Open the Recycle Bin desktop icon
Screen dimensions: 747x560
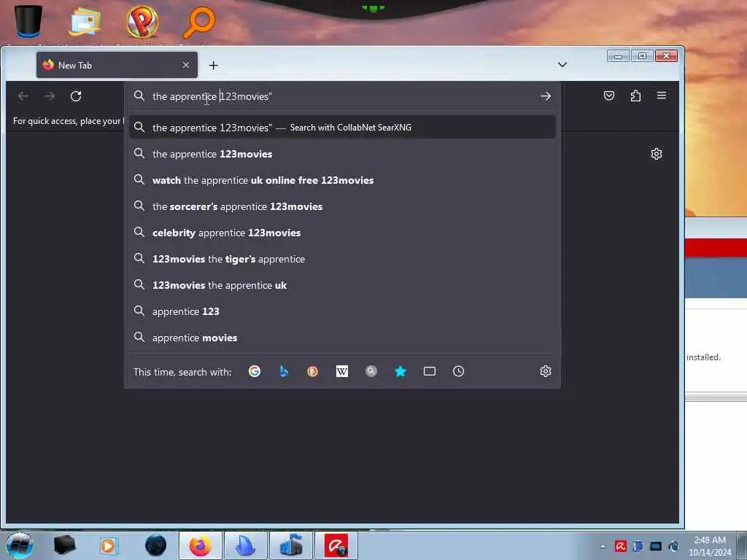pos(28,21)
